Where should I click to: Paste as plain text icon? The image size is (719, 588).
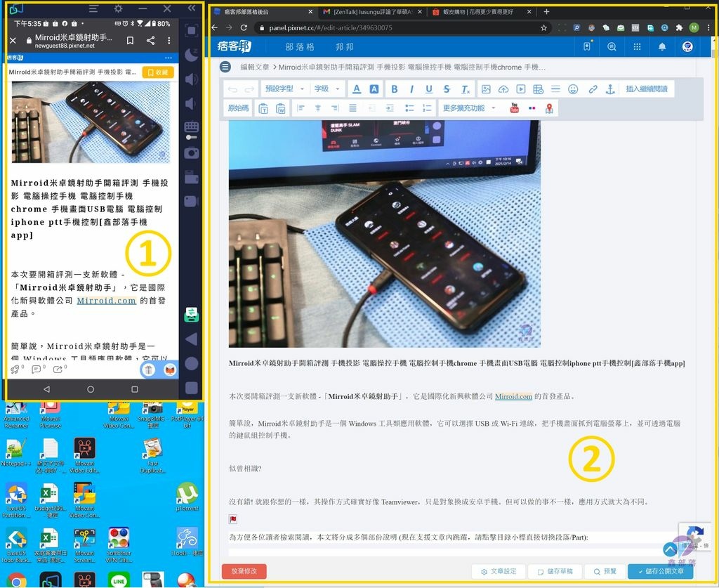click(263, 108)
